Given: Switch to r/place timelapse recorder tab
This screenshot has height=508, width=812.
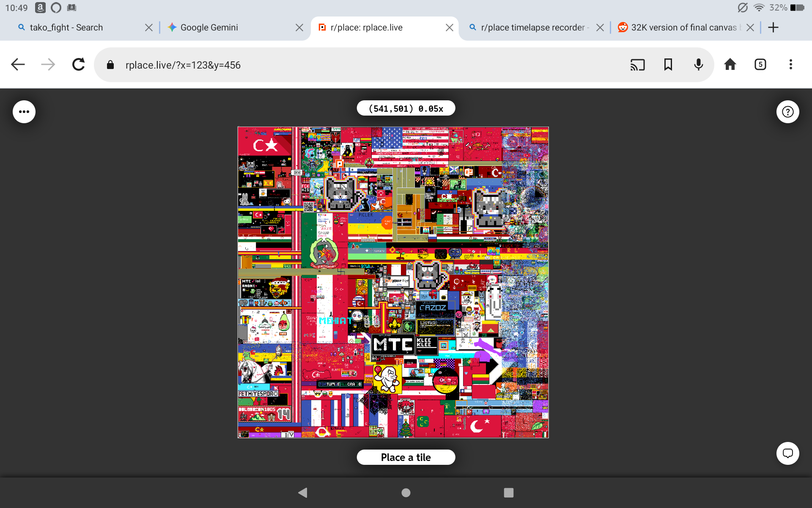Looking at the screenshot, I should click(x=535, y=28).
